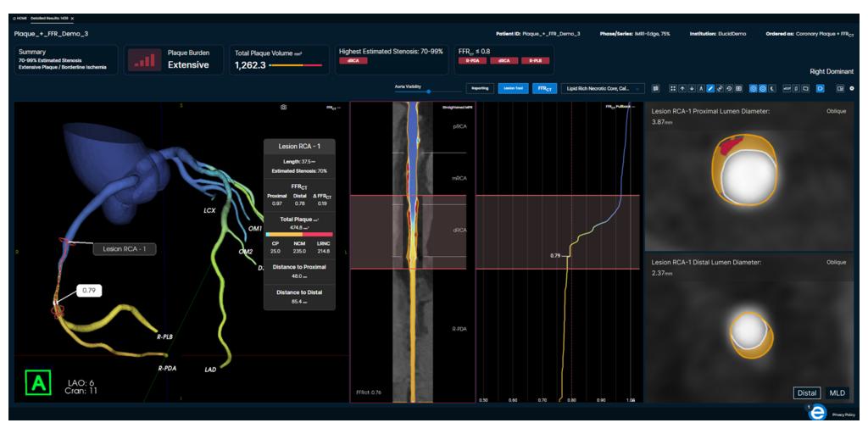Viewport: 868px width, 434px height.
Task: Open the FFRCT dropdown in 3D view
Action: pos(333,108)
